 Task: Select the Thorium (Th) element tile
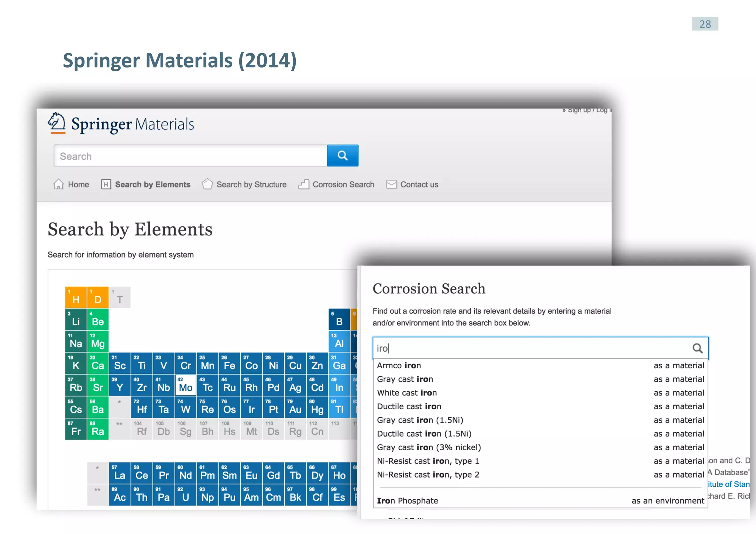[142, 495]
